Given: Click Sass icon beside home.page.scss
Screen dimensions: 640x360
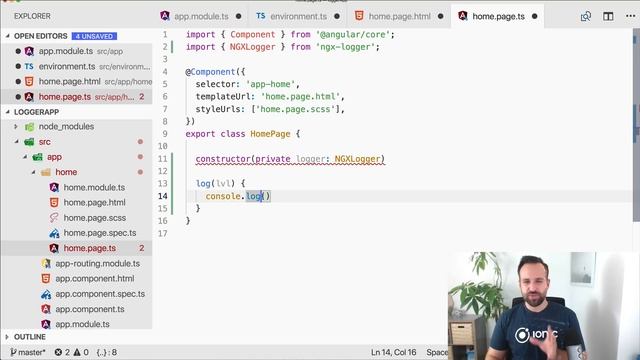Looking at the screenshot, I should [x=54, y=218].
